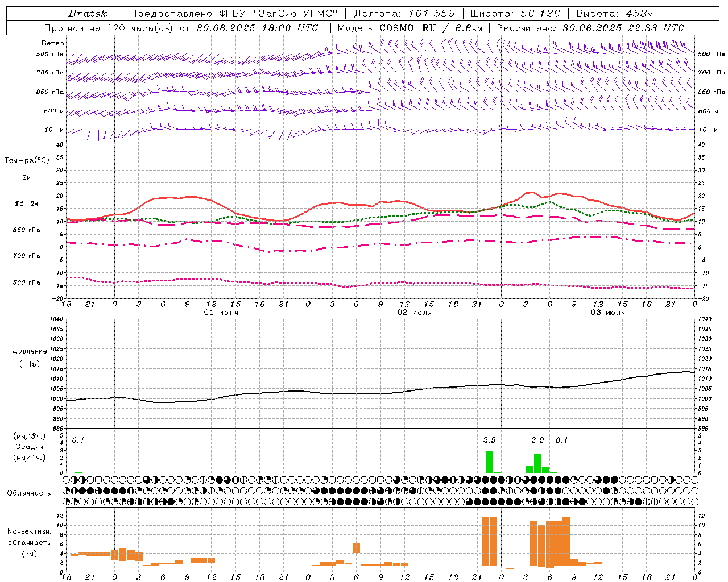Click the tall orange convective bar before 3 July midnight

pos(489,542)
